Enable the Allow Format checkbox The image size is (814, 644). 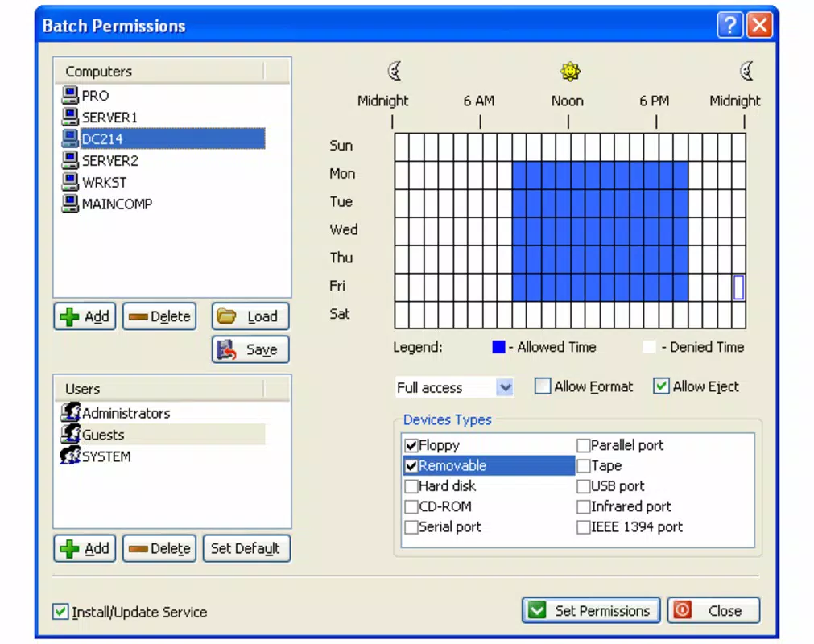pos(543,386)
